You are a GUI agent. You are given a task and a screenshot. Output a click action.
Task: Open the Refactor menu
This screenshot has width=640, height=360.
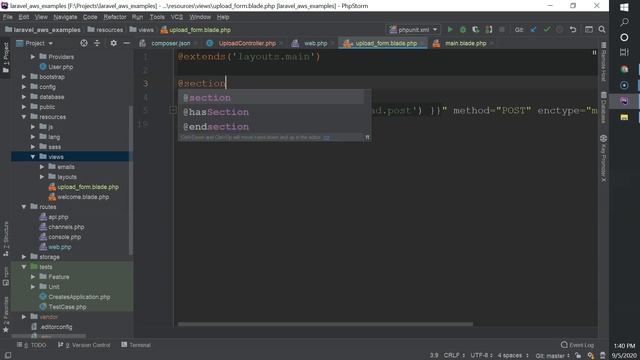pos(115,17)
